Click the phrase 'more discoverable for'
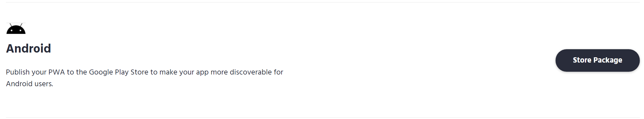Screen dimensions: 644x119 pyautogui.click(x=247, y=72)
